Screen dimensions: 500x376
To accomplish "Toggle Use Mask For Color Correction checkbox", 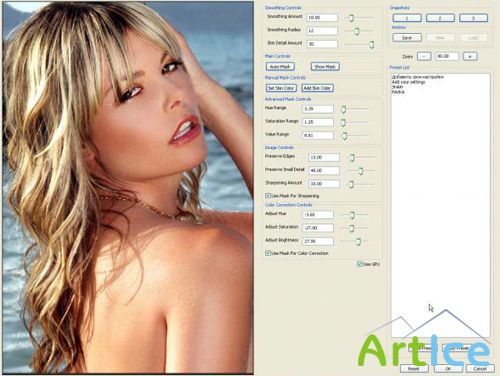I will [x=268, y=253].
